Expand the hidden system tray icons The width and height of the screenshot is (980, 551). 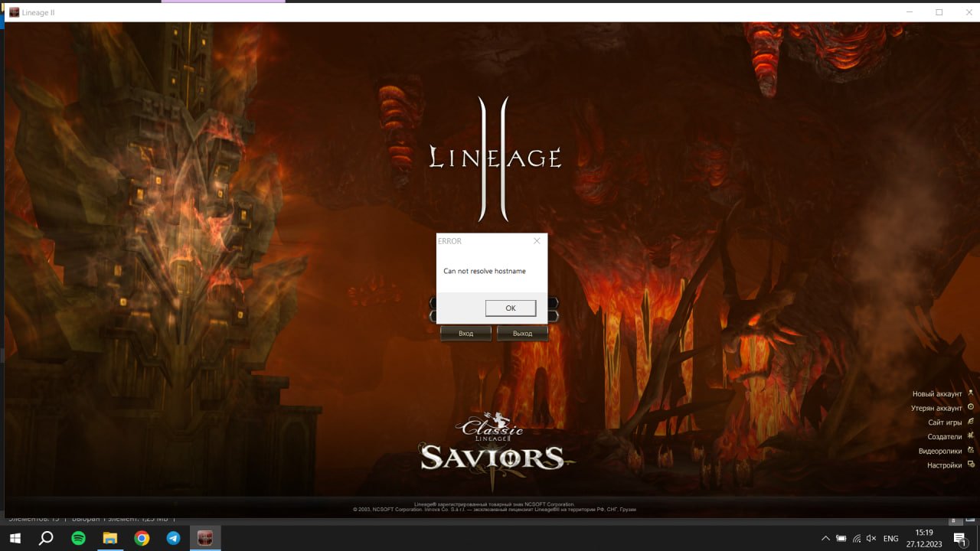[825, 539]
